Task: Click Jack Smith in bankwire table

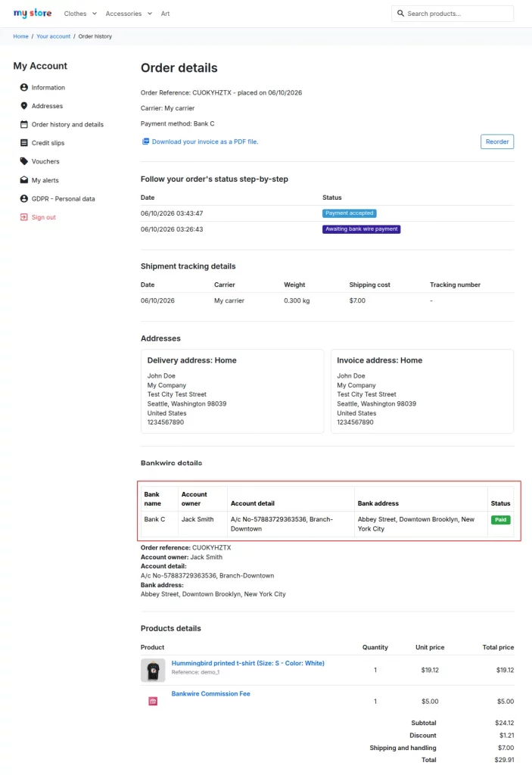Action: pos(198,519)
